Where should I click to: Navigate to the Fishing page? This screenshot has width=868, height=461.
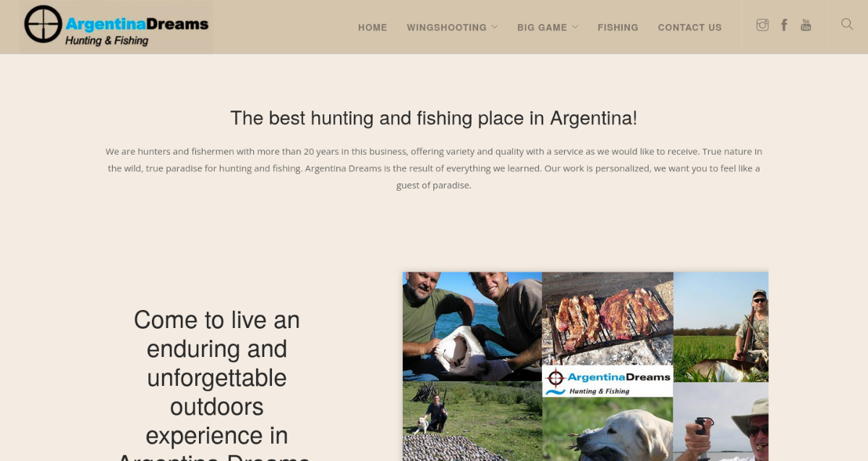tap(618, 27)
